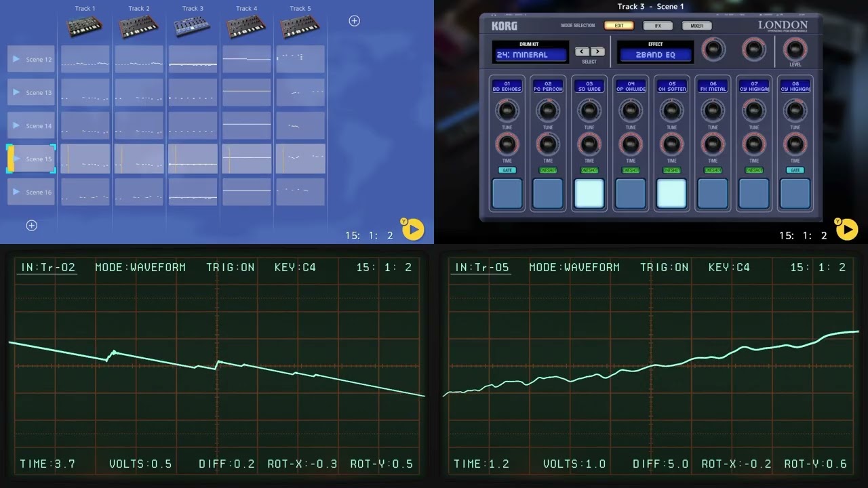Image resolution: width=868 pixels, height=488 pixels.
Task: Toggle ONESHOT mode on part 06
Action: (x=713, y=170)
